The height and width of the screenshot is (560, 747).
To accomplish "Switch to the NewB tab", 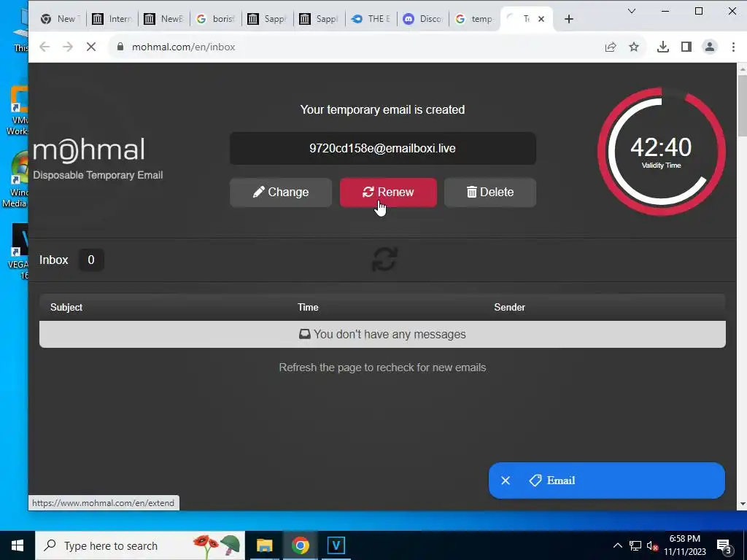I will [164, 19].
